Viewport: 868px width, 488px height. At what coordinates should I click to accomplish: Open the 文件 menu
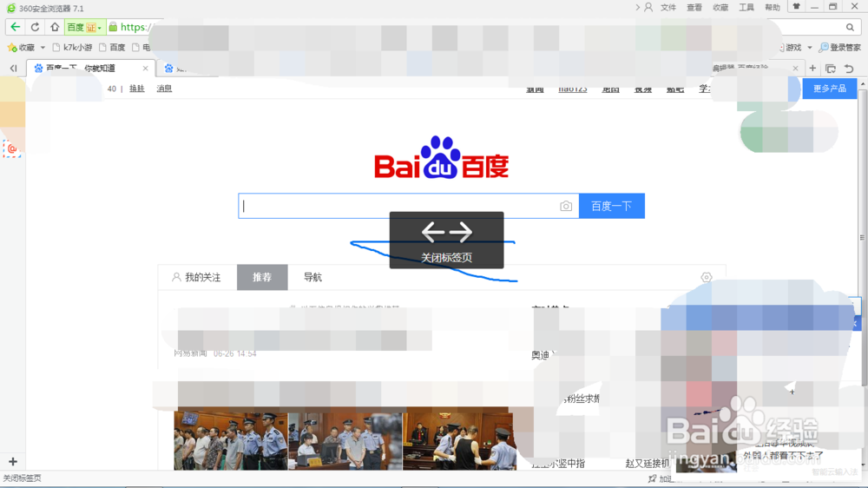tap(668, 8)
